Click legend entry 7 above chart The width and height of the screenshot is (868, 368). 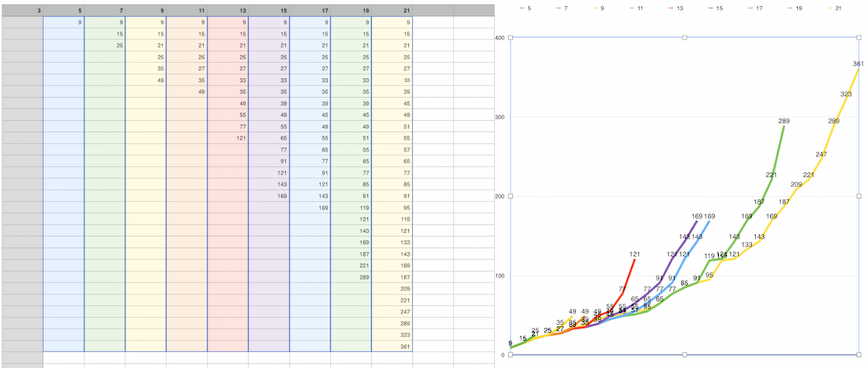(x=563, y=9)
